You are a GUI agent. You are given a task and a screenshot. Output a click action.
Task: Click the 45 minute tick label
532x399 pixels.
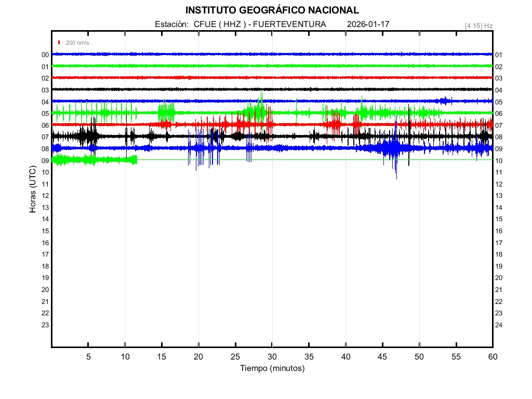(x=382, y=357)
